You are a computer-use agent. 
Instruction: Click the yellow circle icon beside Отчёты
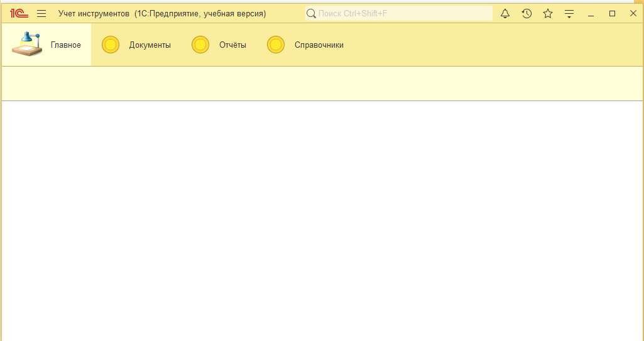coord(200,45)
